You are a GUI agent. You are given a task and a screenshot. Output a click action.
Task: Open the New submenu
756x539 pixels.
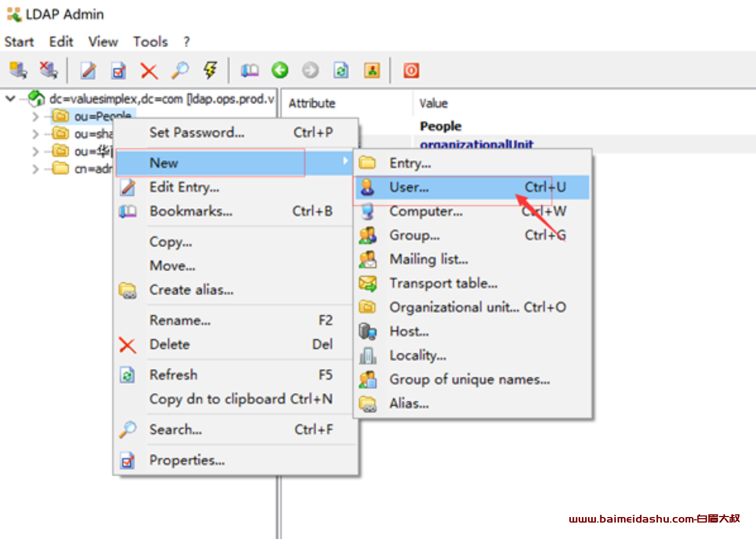tap(234, 163)
